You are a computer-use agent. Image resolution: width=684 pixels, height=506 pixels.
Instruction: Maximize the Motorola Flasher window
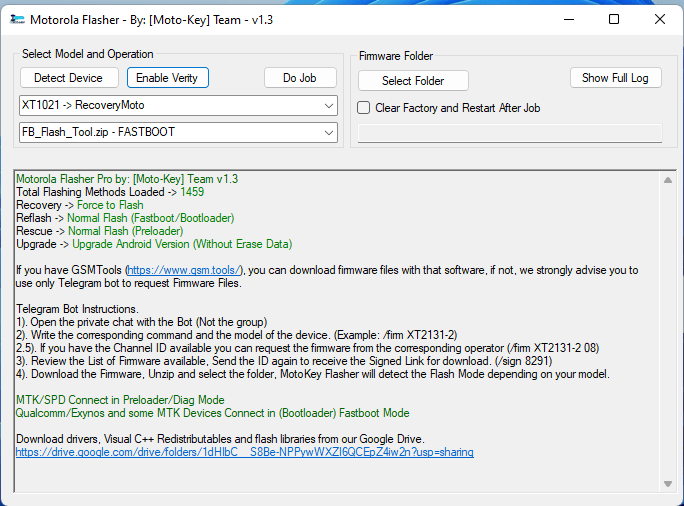[614, 19]
